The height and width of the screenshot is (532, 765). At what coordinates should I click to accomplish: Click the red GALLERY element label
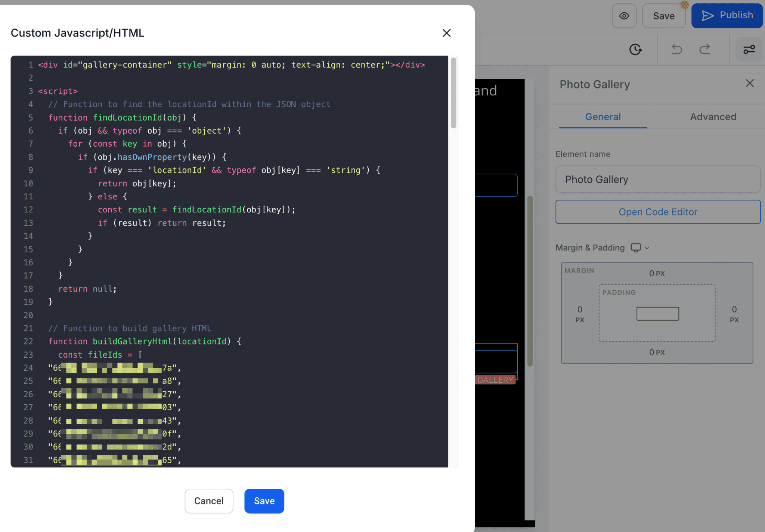(x=495, y=380)
